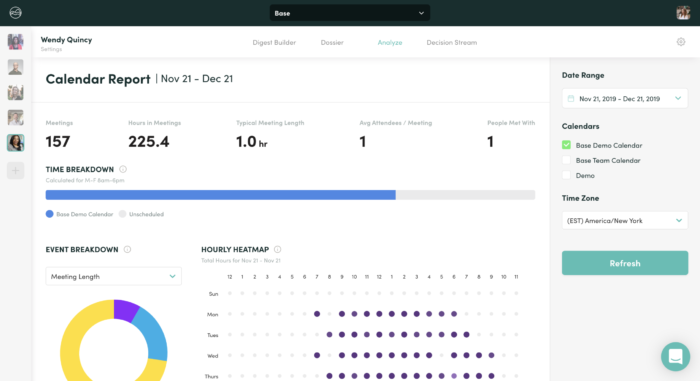Click the 1.0 hr typical meeting length
This screenshot has width=700, height=381.
coord(251,142)
